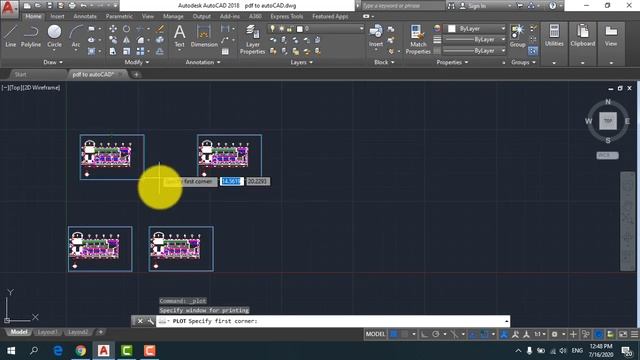Image resolution: width=640 pixels, height=360 pixels.
Task: Switch to Layout1 tab
Action: click(47, 332)
